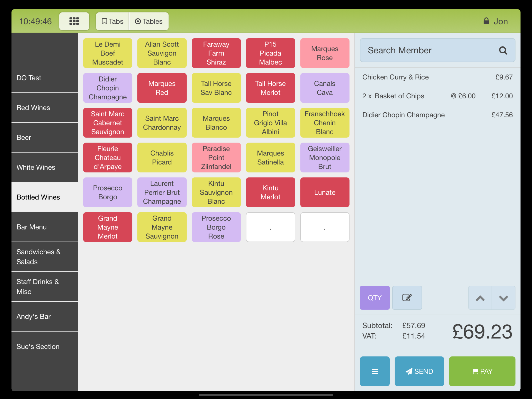Add Kintu Merlot to the order
Viewport: 532px width, 399px height.
tap(270, 192)
